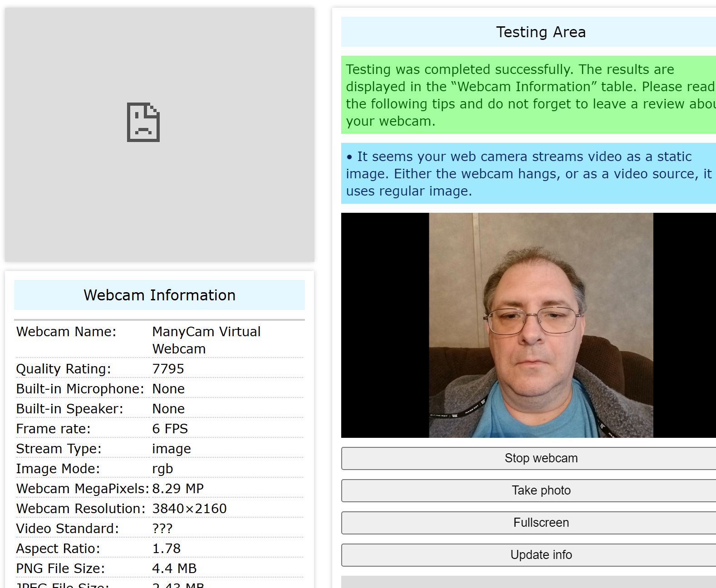Take a photo with the webcam
The height and width of the screenshot is (588, 716).
pyautogui.click(x=541, y=490)
